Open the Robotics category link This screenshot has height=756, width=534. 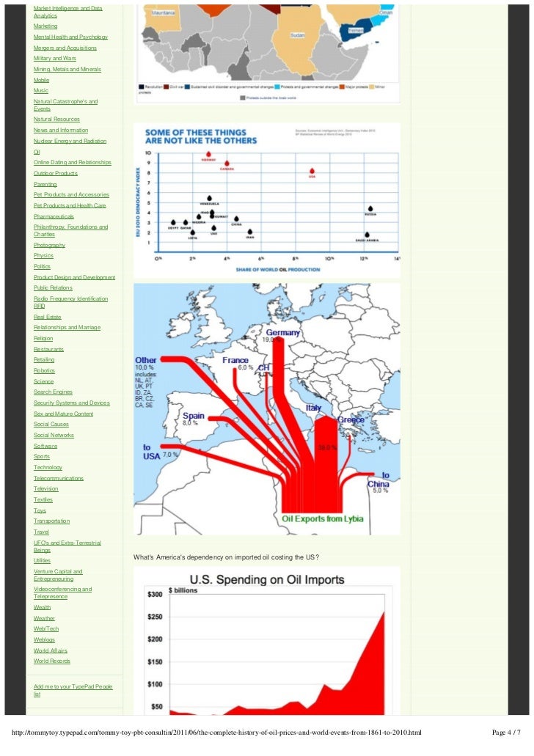(45, 371)
